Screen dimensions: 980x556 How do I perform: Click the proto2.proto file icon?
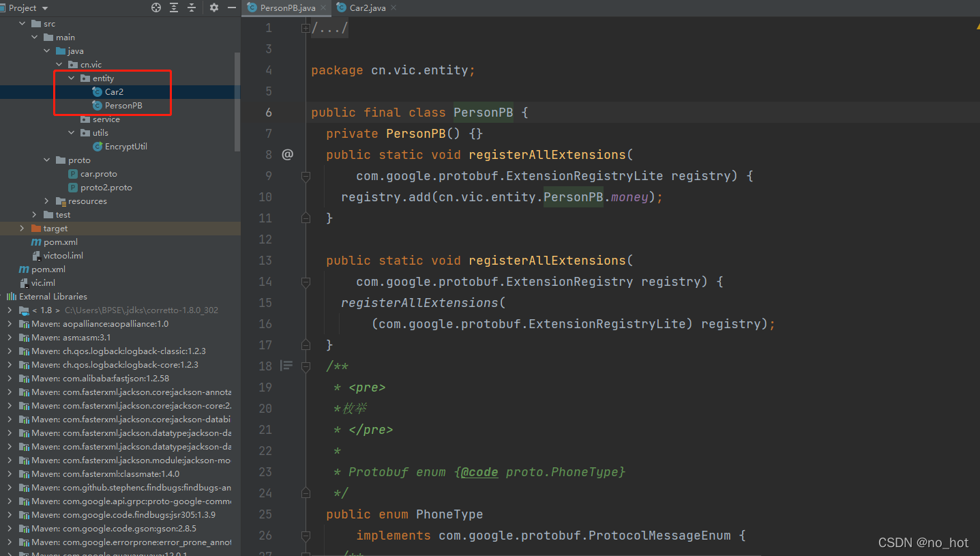(74, 188)
